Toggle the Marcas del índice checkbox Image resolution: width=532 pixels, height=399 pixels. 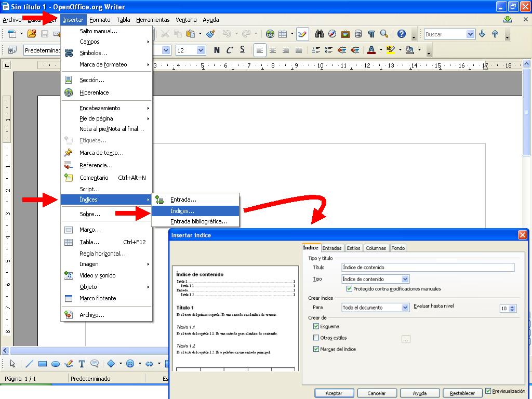(316, 349)
